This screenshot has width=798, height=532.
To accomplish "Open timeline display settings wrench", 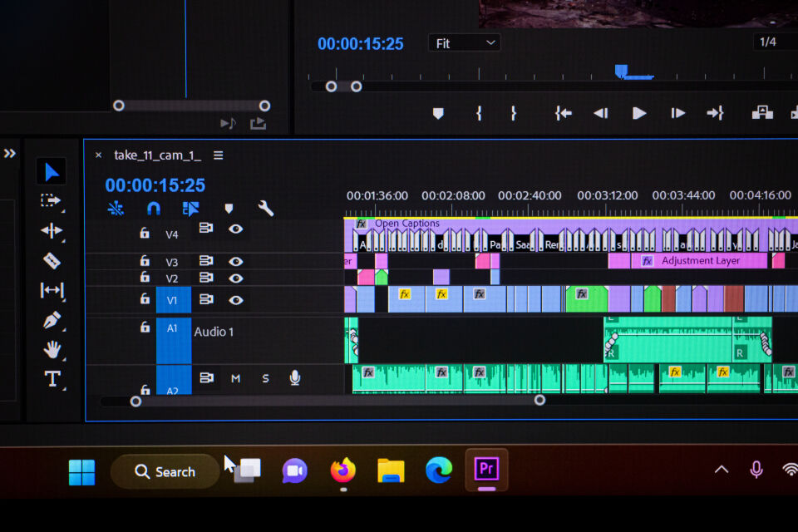I will pos(266,209).
